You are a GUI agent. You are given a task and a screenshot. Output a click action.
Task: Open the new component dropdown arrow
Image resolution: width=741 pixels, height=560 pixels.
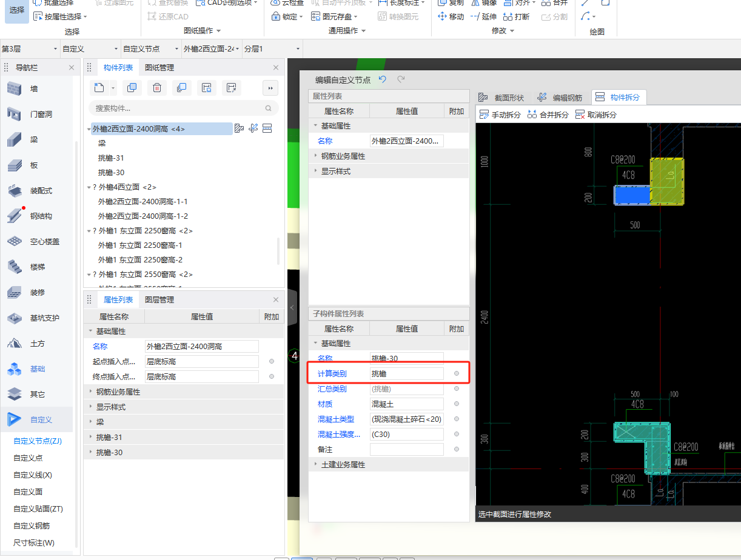coord(113,88)
